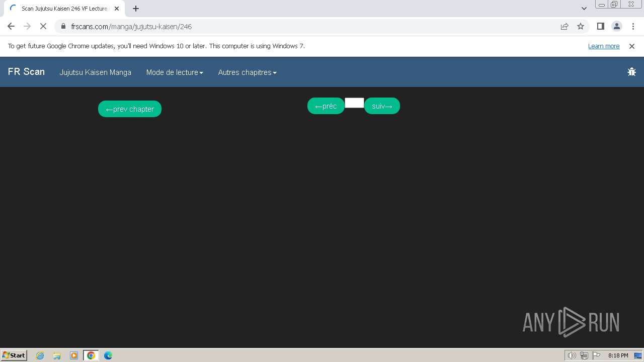Open the share page icon in address bar

[565, 26]
